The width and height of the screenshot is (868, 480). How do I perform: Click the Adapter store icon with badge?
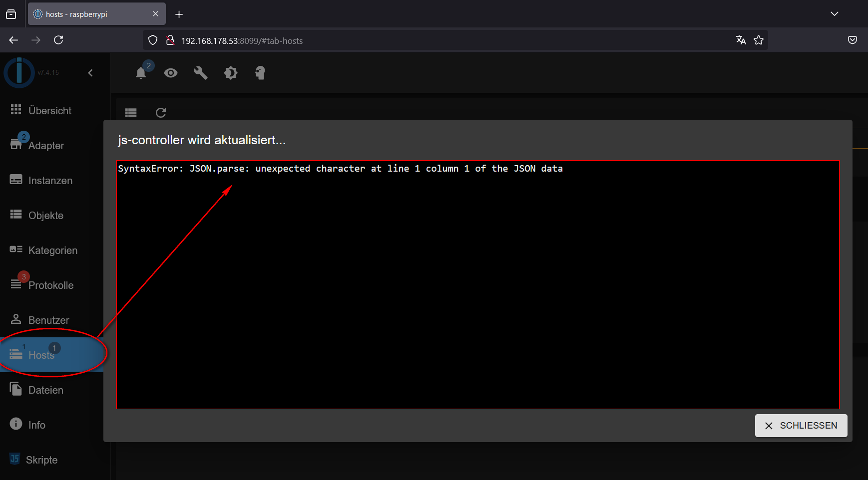click(16, 144)
